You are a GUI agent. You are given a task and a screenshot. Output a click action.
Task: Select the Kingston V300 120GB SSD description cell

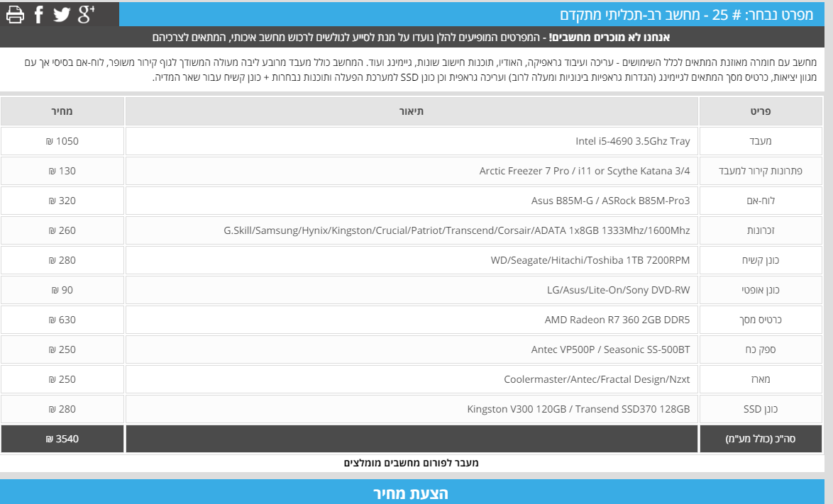point(412,409)
